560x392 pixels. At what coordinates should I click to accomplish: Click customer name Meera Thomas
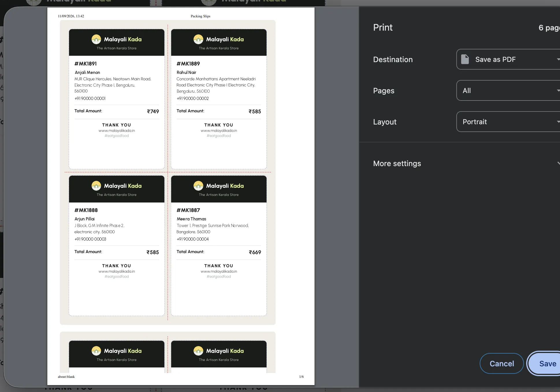pyautogui.click(x=191, y=219)
